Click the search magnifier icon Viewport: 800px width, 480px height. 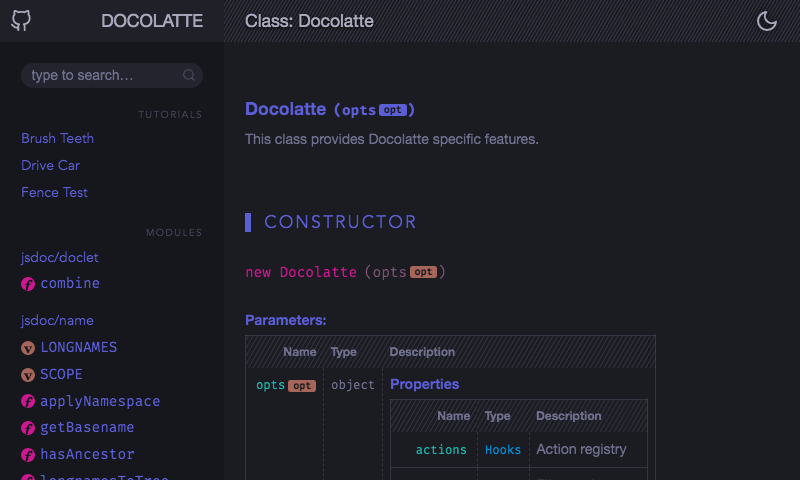[189, 75]
